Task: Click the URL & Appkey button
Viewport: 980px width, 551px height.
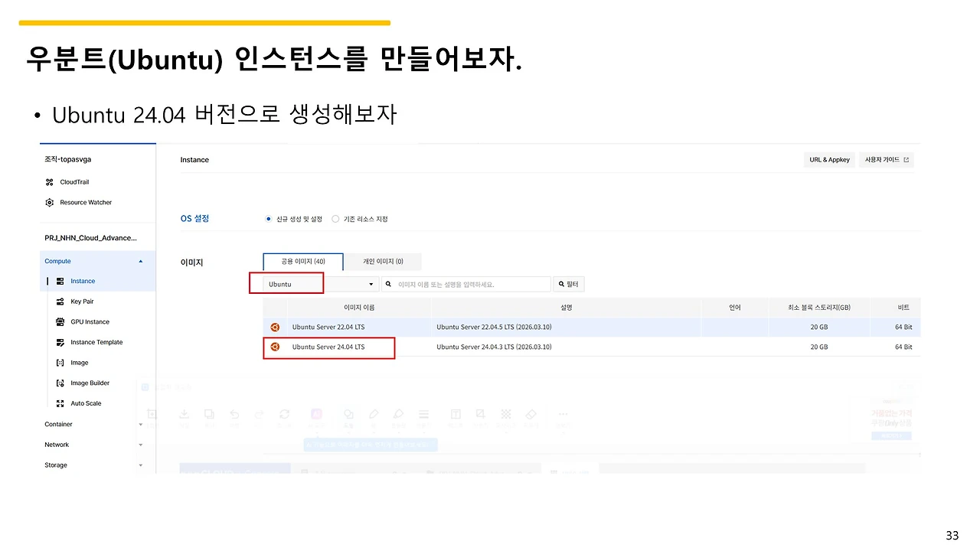Action: [829, 159]
